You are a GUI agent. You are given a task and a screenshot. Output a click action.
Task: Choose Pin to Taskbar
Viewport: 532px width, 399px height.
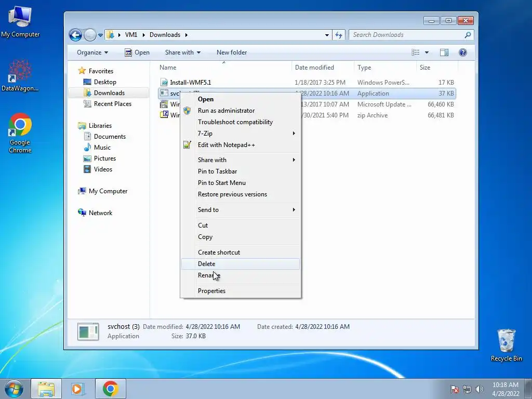(240, 171)
